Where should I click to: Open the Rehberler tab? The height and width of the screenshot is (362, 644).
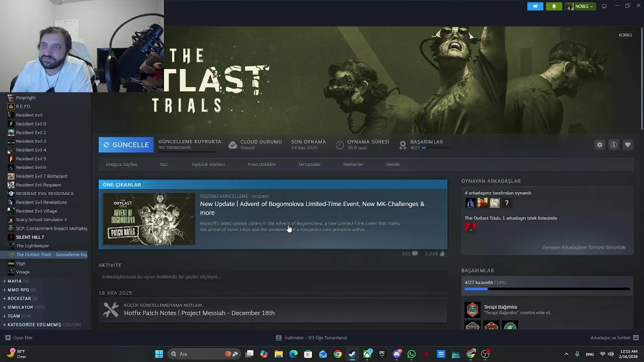353,164
